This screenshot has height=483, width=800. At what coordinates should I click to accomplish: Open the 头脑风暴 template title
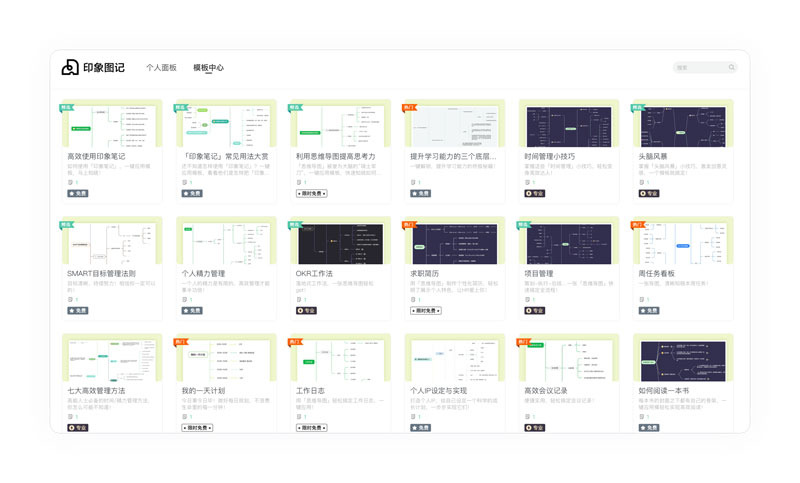656,156
